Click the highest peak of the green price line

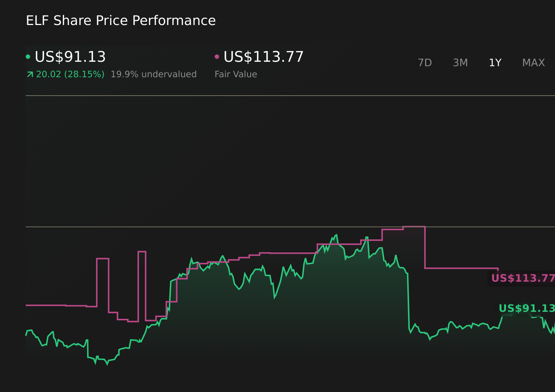(337, 233)
